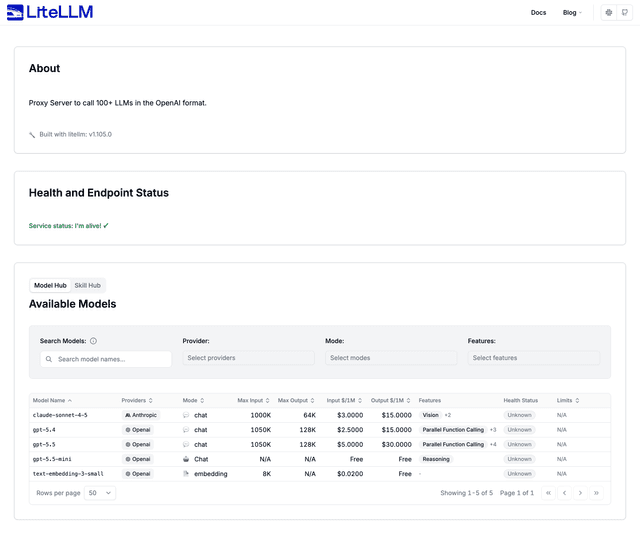Open the GitHub icon in header
This screenshot has height=541, width=640.
[x=624, y=13]
